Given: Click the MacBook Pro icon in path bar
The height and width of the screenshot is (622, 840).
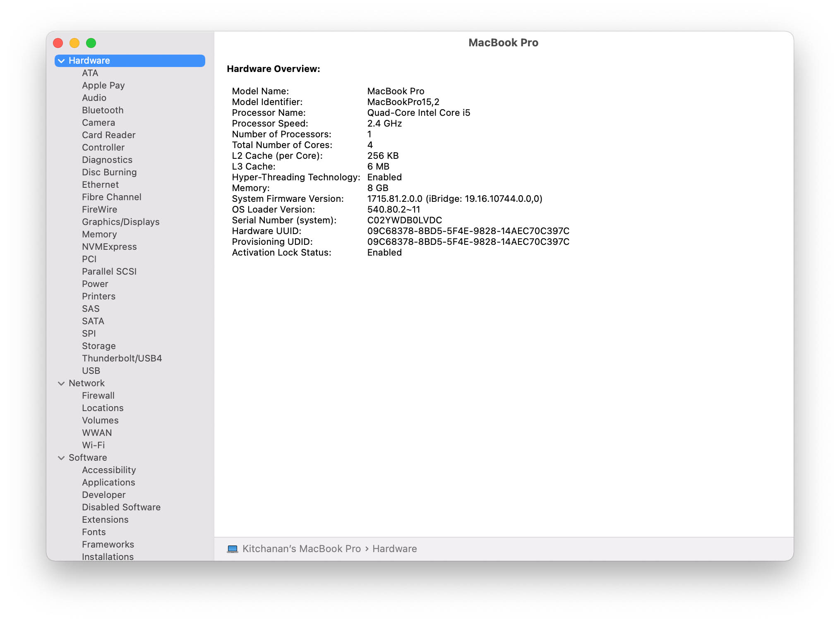Looking at the screenshot, I should [233, 549].
